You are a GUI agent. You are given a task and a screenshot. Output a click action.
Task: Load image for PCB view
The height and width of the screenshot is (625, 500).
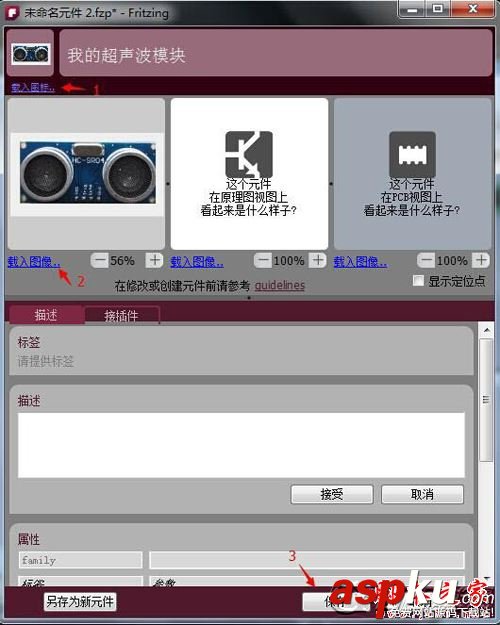click(360, 262)
